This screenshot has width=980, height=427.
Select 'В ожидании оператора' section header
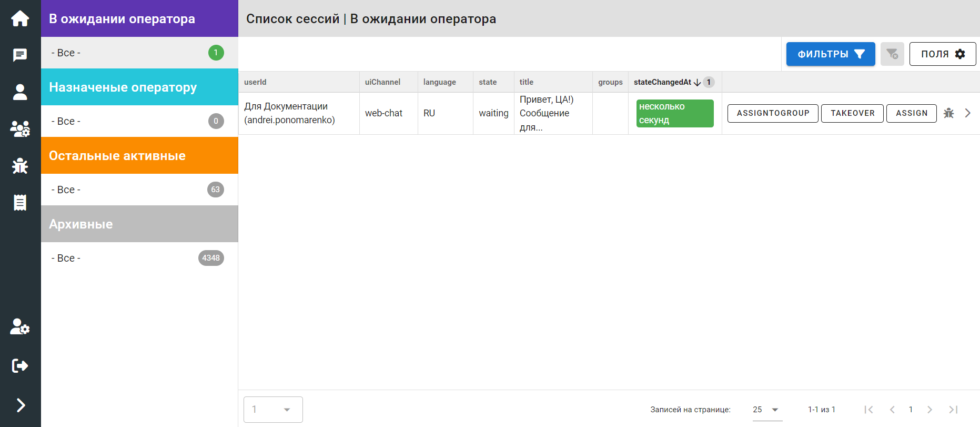pos(139,18)
